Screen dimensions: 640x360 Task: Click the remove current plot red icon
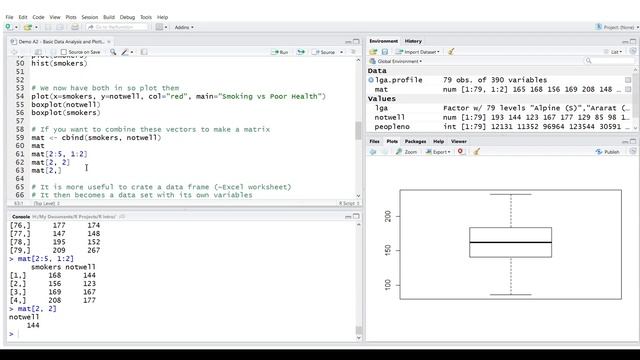(x=460, y=151)
